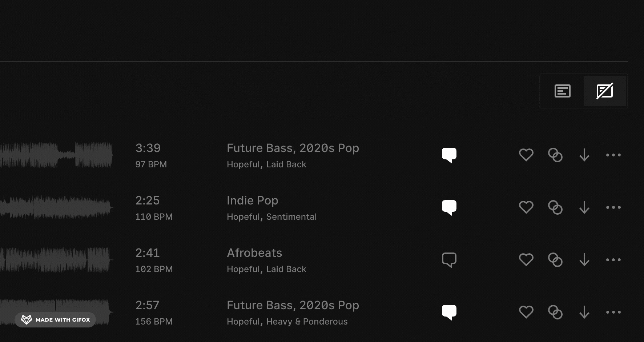This screenshot has width=644, height=342.
Task: Click the Made with Gifox badge
Action: pos(55,320)
